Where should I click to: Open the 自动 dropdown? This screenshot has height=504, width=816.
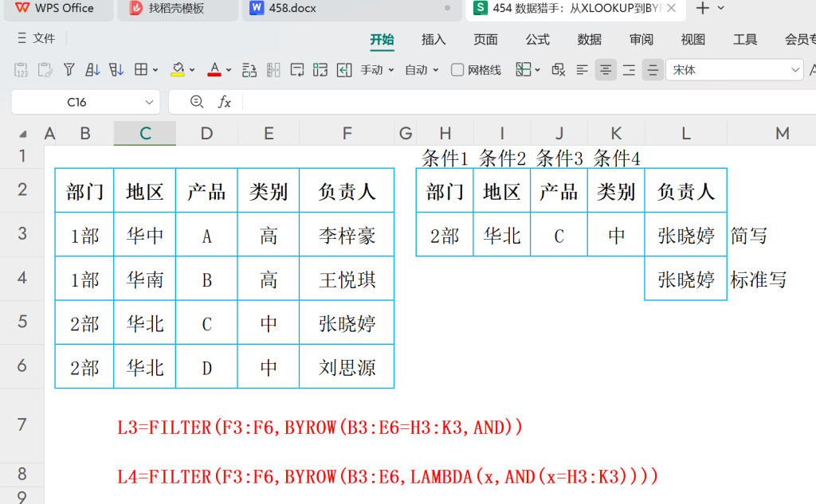pos(422,70)
